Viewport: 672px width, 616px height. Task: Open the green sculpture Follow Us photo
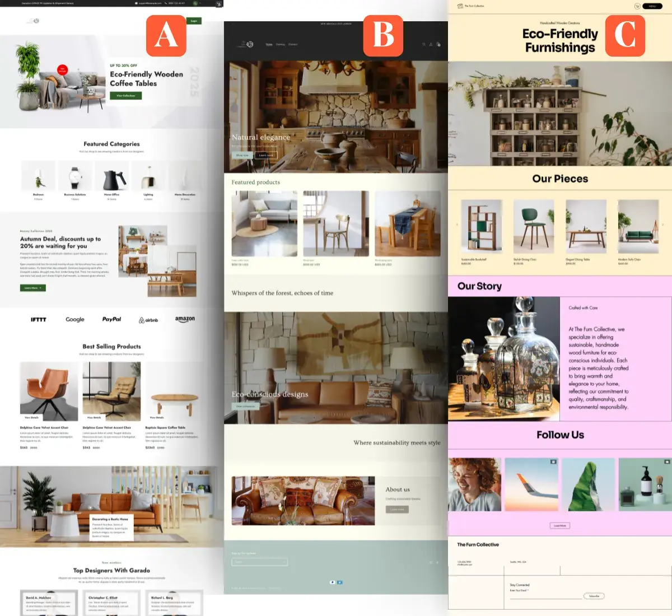tap(589, 484)
